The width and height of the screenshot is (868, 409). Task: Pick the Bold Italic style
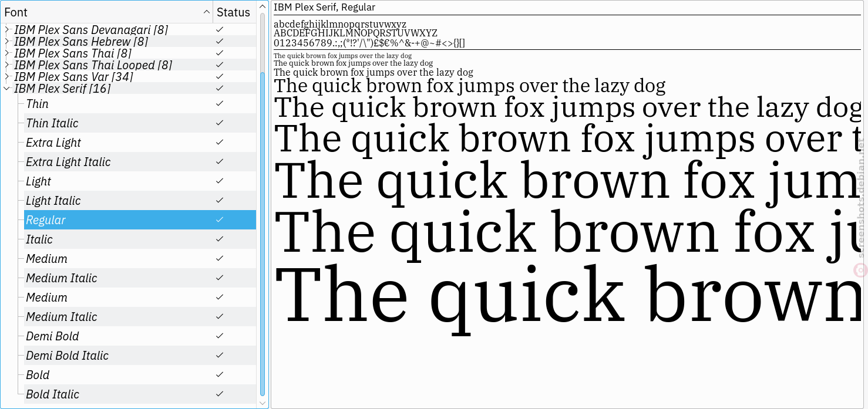[x=140, y=394]
